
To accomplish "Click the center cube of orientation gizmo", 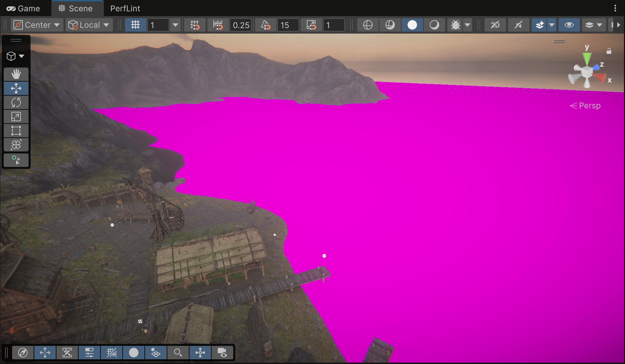I will click(x=587, y=73).
